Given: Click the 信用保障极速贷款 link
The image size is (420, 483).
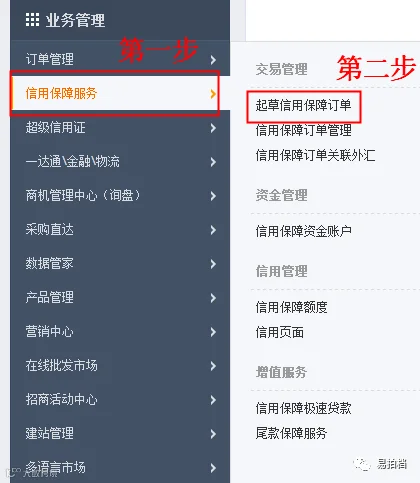Looking at the screenshot, I should point(303,408).
